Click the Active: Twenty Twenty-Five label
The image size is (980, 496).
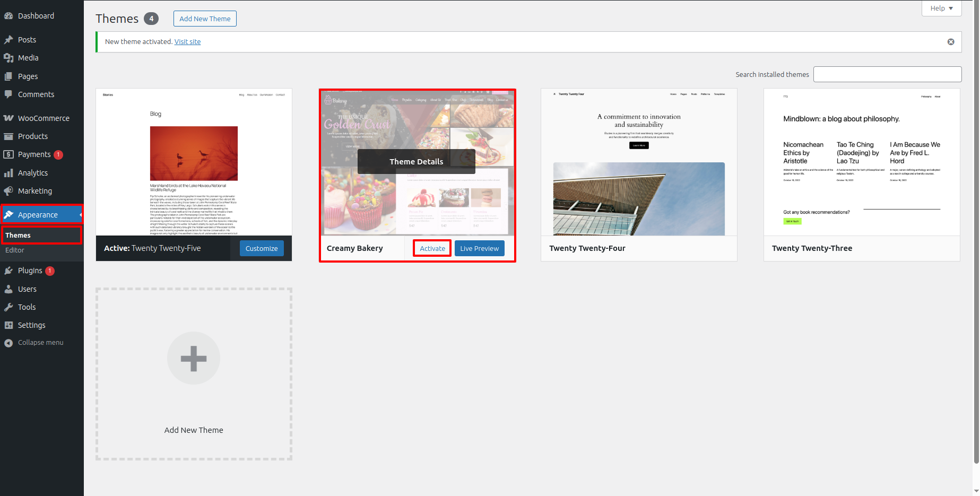pyautogui.click(x=152, y=248)
